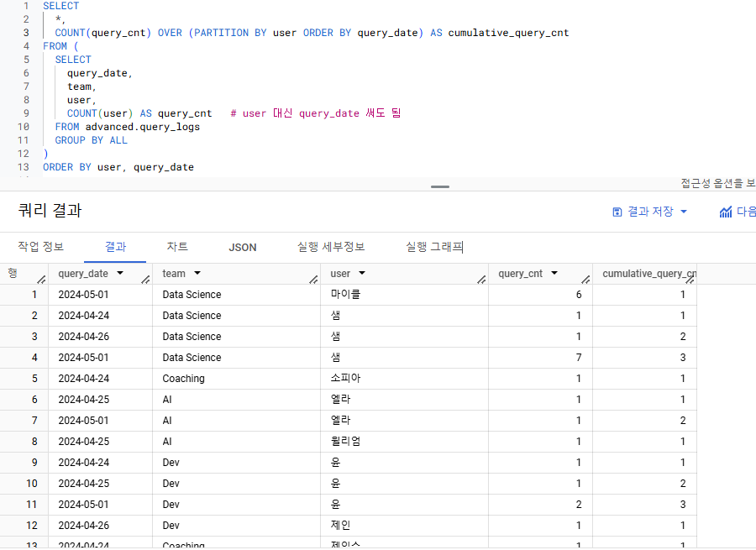
Task: Open the user column sort dropdown
Action: 362,273
